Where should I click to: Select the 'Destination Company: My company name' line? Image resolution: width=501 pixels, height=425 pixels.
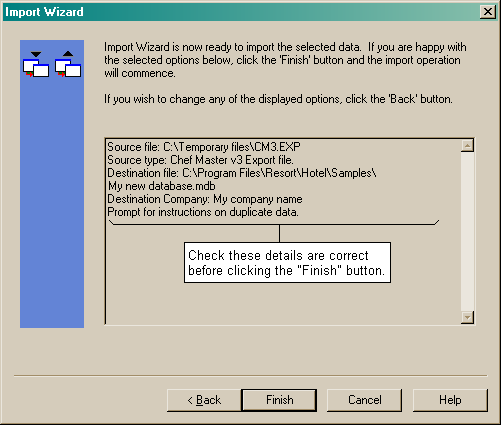point(205,199)
